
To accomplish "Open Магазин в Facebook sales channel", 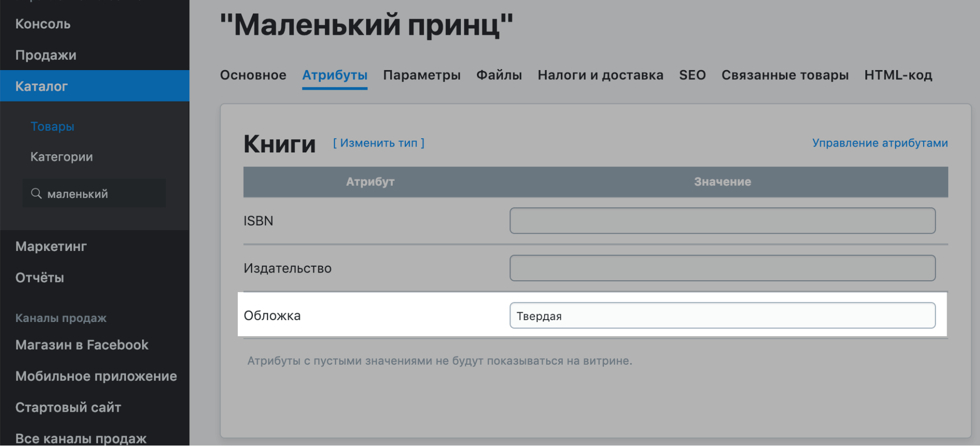I will coord(82,345).
